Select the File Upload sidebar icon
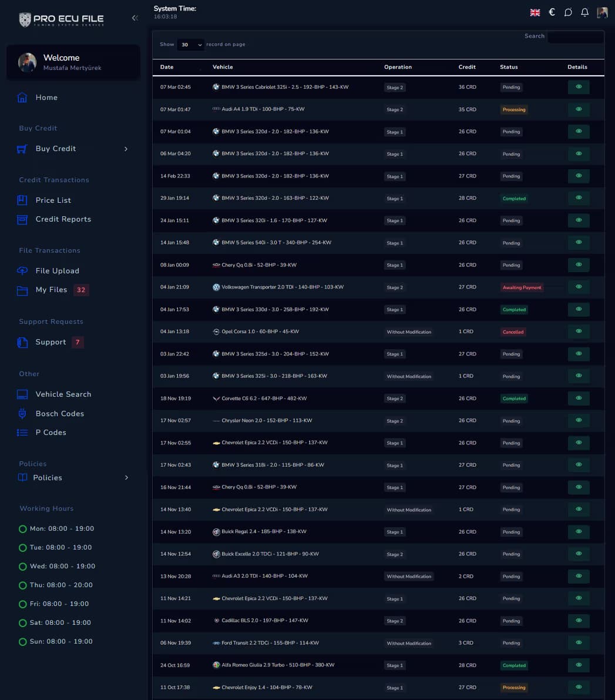Screen dimensions: 615x700 (22, 270)
